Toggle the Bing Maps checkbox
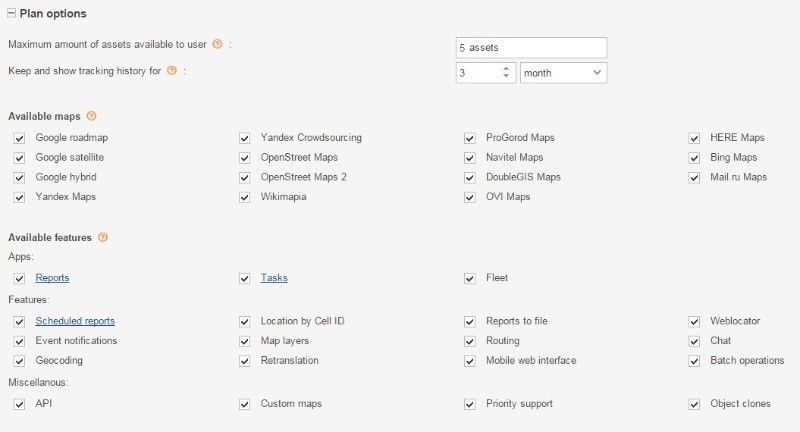 tap(695, 158)
